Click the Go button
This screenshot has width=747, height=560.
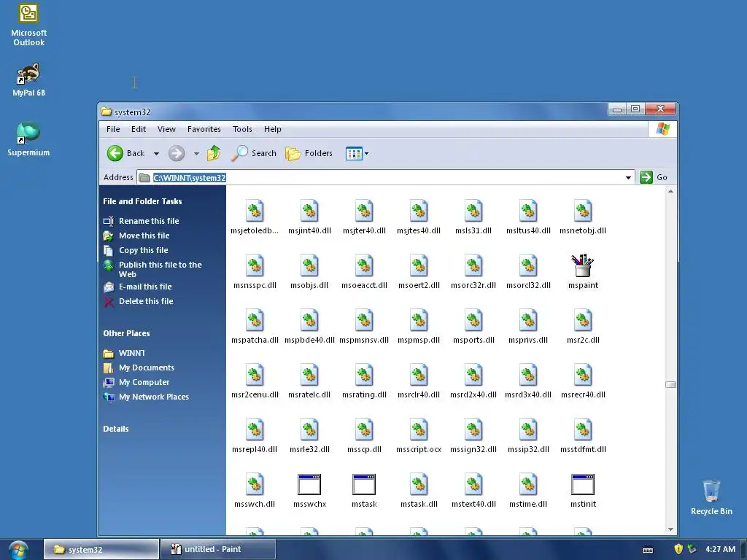(654, 177)
